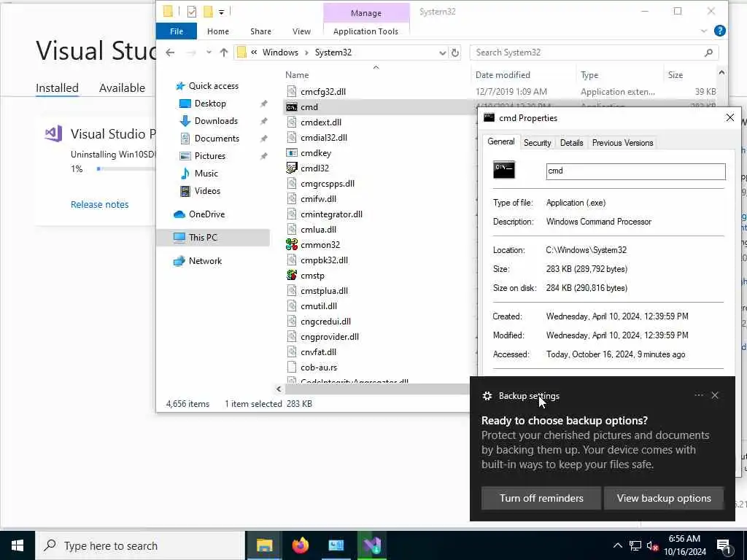This screenshot has height=560, width=747.
Task: Open File Explorer taskbar icon
Action: pos(264,545)
